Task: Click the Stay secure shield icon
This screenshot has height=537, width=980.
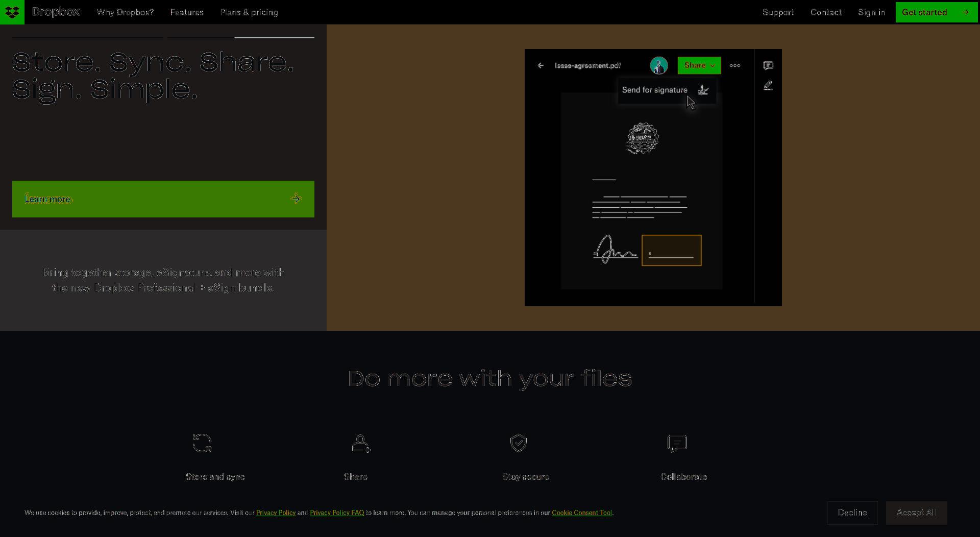Action: 519,443
